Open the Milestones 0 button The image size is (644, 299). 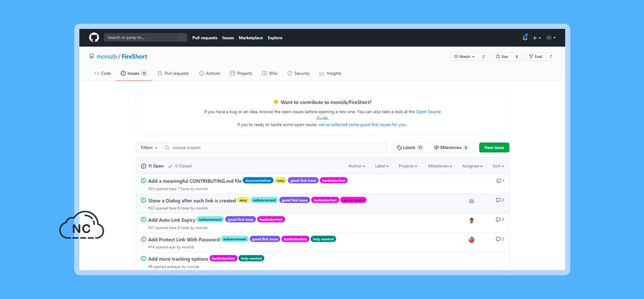[451, 147]
